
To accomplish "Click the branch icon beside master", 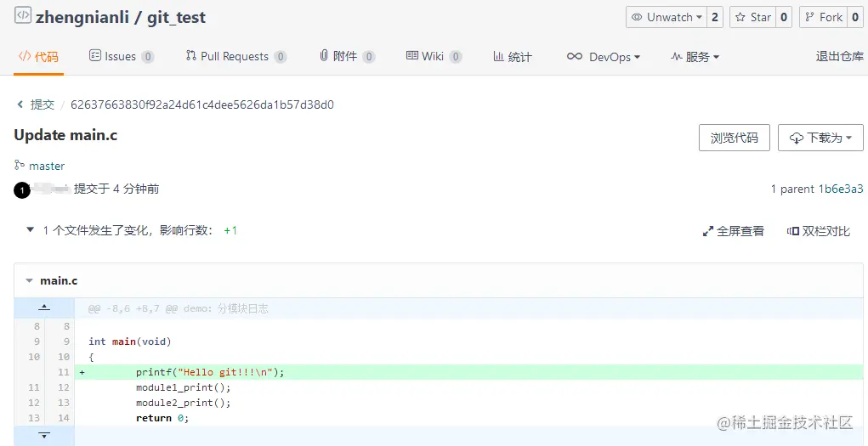I will (x=20, y=165).
